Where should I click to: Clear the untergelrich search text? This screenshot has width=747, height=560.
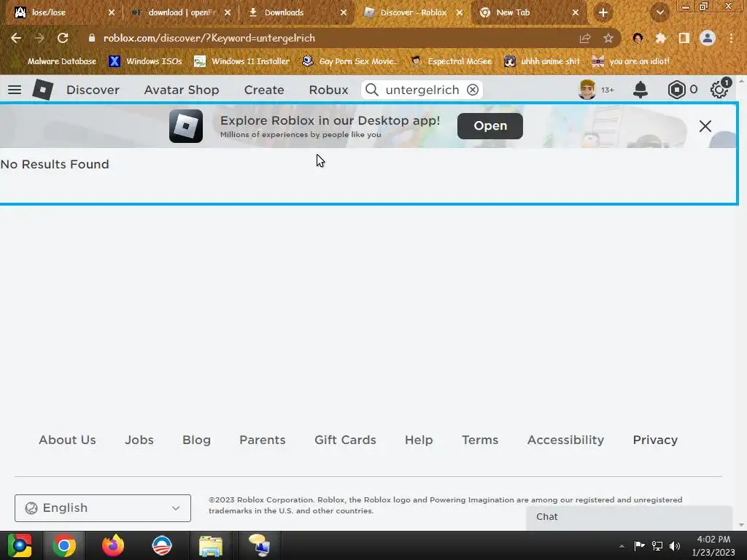pos(472,90)
